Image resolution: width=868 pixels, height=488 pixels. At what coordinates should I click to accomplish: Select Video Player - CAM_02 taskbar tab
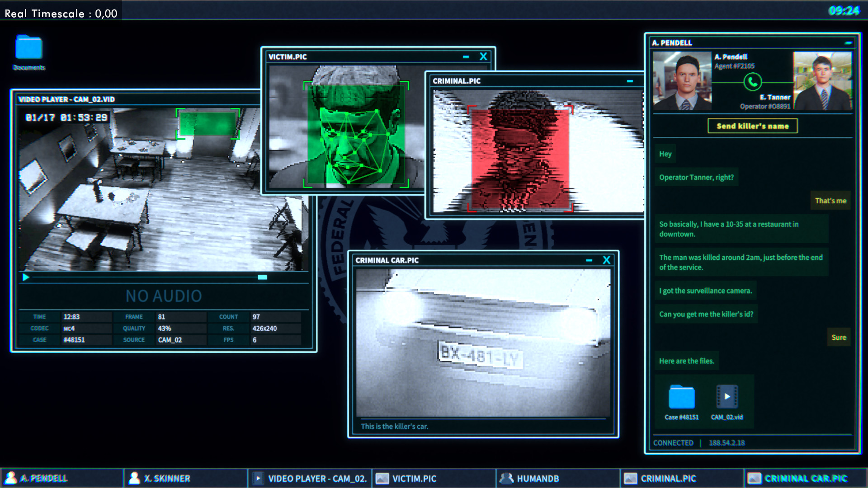click(310, 478)
